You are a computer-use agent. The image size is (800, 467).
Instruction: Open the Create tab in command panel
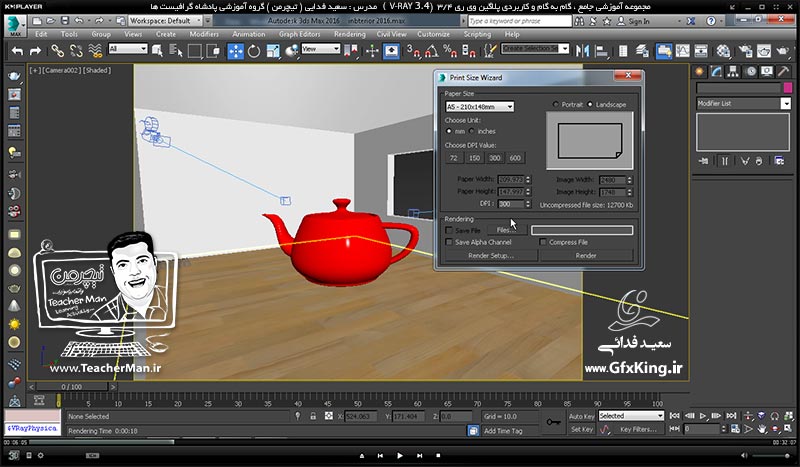click(x=699, y=71)
